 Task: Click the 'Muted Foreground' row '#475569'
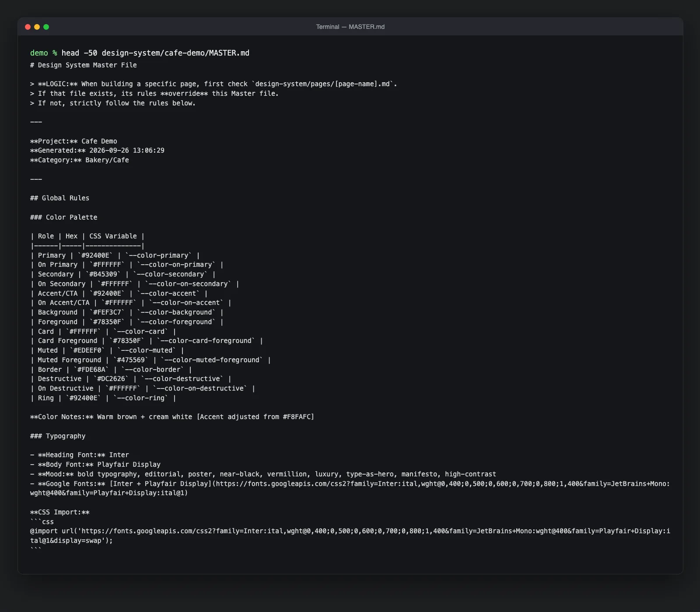[x=131, y=360]
